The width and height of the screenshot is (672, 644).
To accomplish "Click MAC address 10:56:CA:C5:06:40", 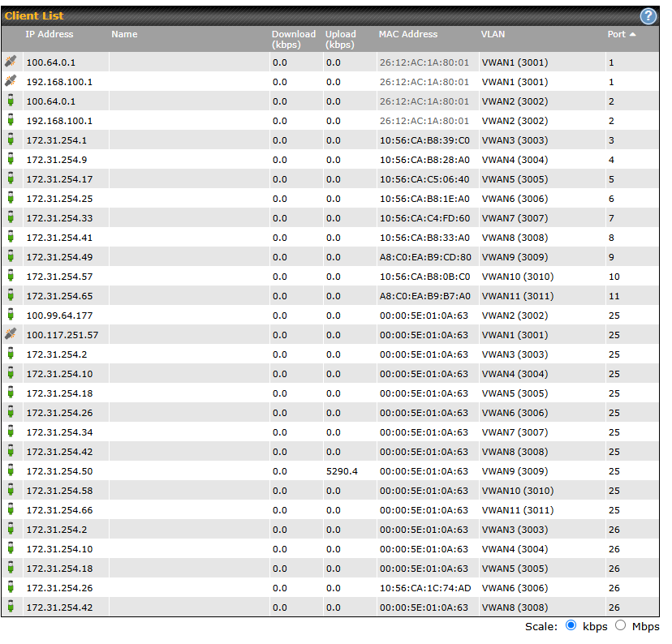I will 424,179.
